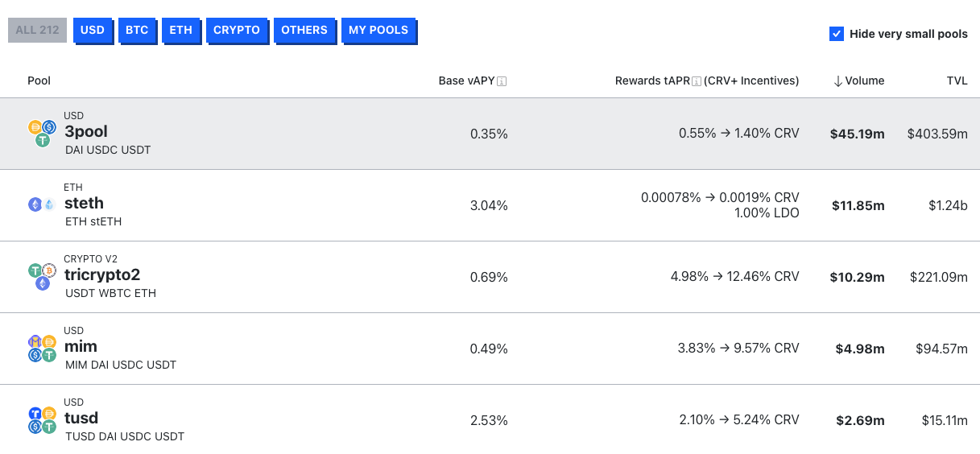Sort by the Volume column header text
Viewport: 980px width, 454px height.
coord(865,80)
